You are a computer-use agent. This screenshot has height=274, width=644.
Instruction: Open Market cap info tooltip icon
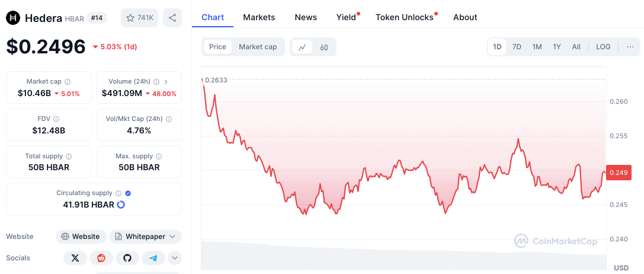point(68,82)
